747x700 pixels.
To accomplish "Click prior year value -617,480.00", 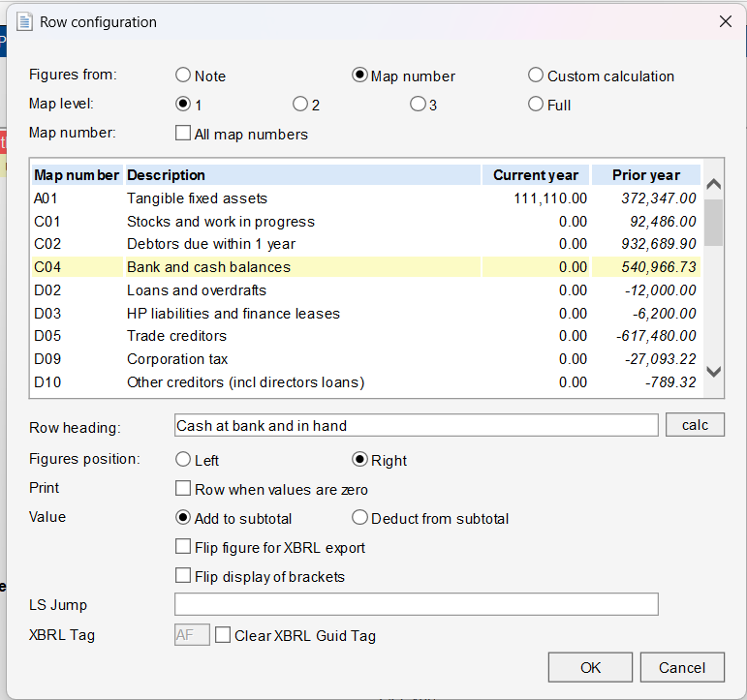I will (656, 336).
